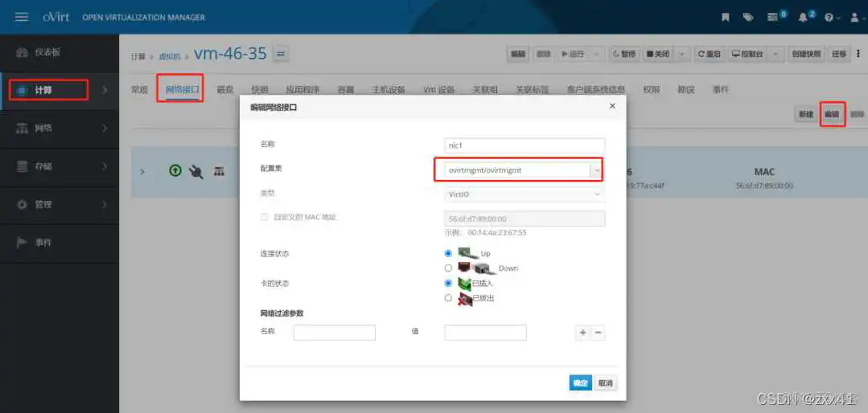
Task: Expand the 计算 sidebar submenu arrow
Action: 105,90
